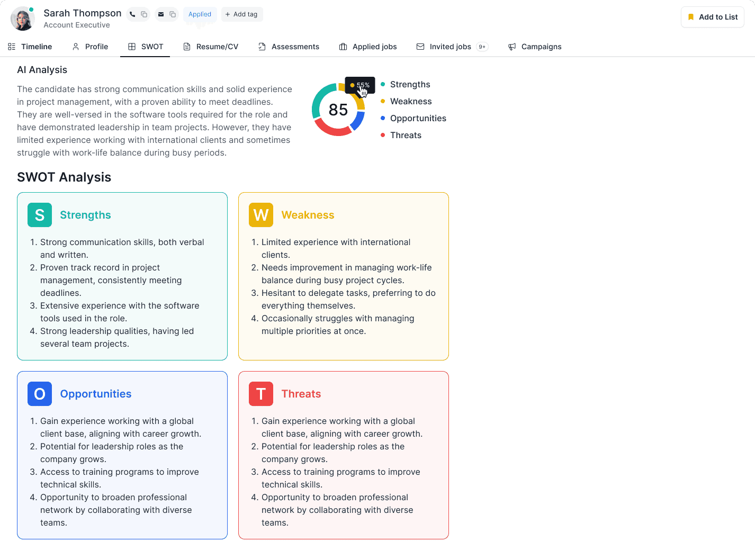This screenshot has height=560, width=755.
Task: Click the green S Strengths badge
Action: tap(39, 215)
